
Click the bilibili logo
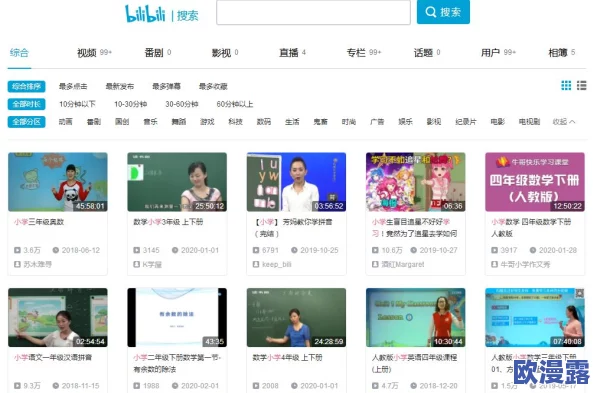145,13
